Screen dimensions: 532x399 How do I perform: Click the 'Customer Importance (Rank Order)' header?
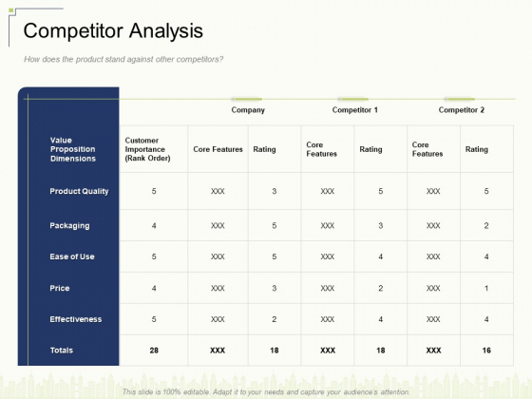click(147, 149)
